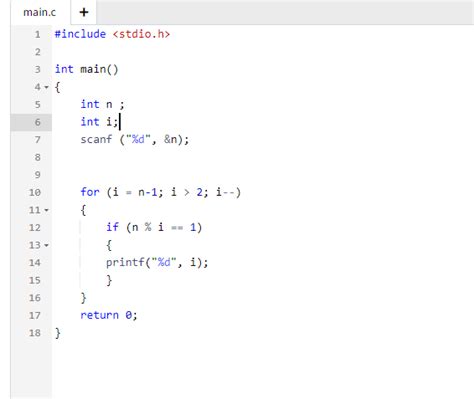Place cursor on <stdio.h> header text
Image resolution: width=474 pixels, height=399 pixels.
point(141,34)
